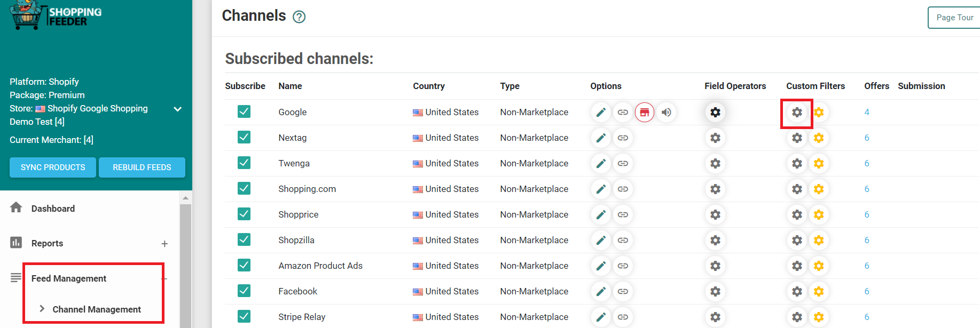
Task: Click the Country column header
Action: point(429,86)
